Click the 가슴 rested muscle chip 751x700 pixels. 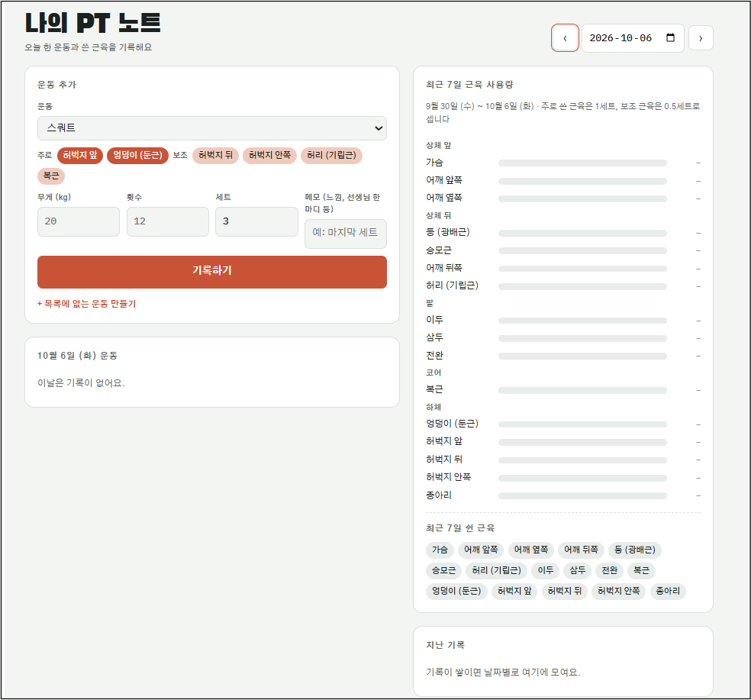pyautogui.click(x=440, y=550)
